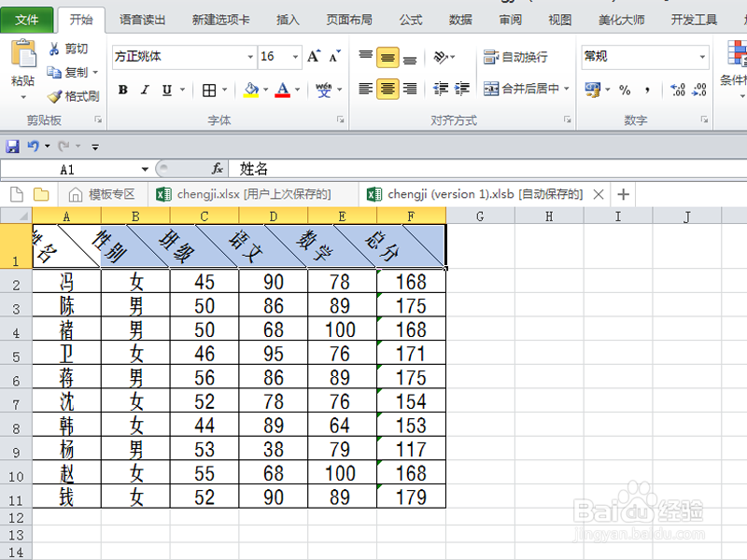Select the Format Painter brush

(55, 96)
